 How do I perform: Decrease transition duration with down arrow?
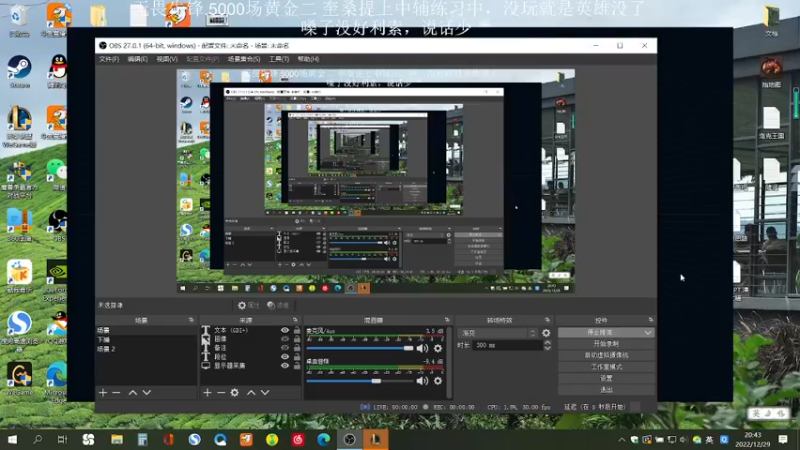coord(547,348)
